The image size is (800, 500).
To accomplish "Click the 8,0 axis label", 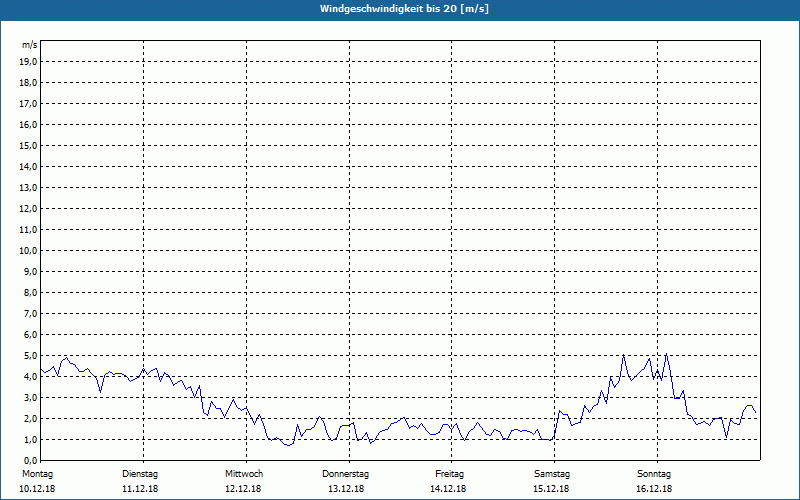I will 30,293.
